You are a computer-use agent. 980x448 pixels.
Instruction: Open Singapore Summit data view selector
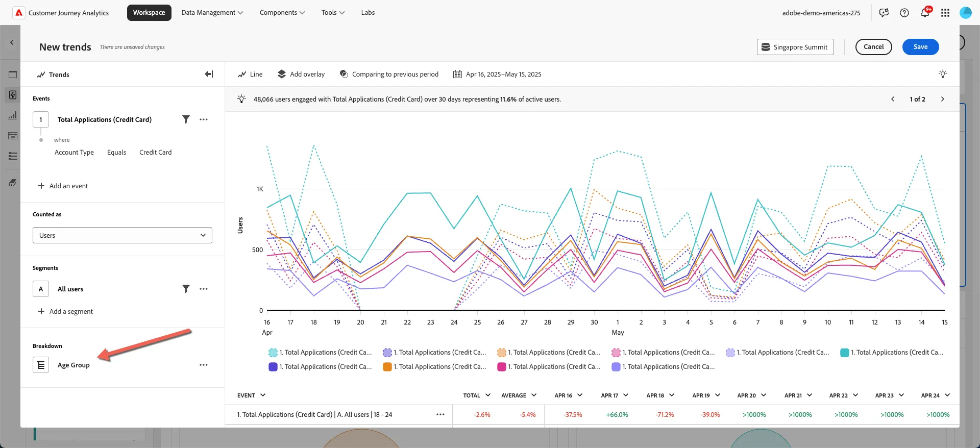click(795, 47)
